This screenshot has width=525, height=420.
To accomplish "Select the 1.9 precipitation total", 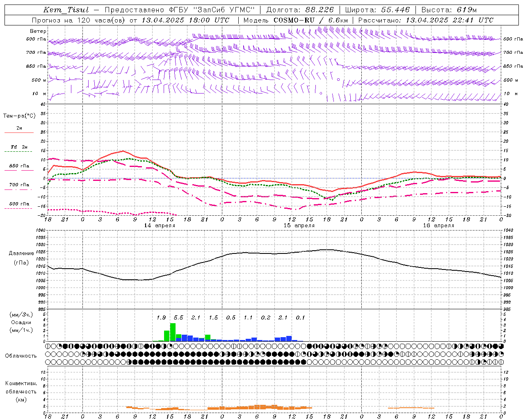I will 161,318.
